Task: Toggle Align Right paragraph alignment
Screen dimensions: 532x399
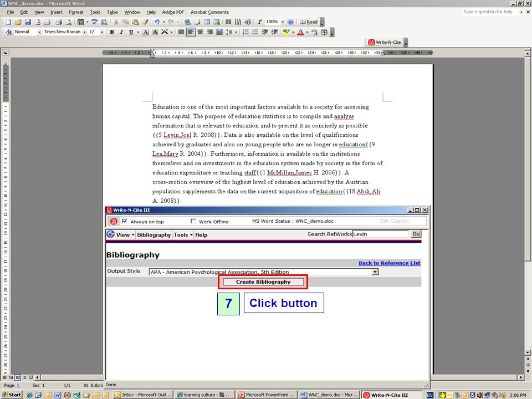Action: point(209,32)
